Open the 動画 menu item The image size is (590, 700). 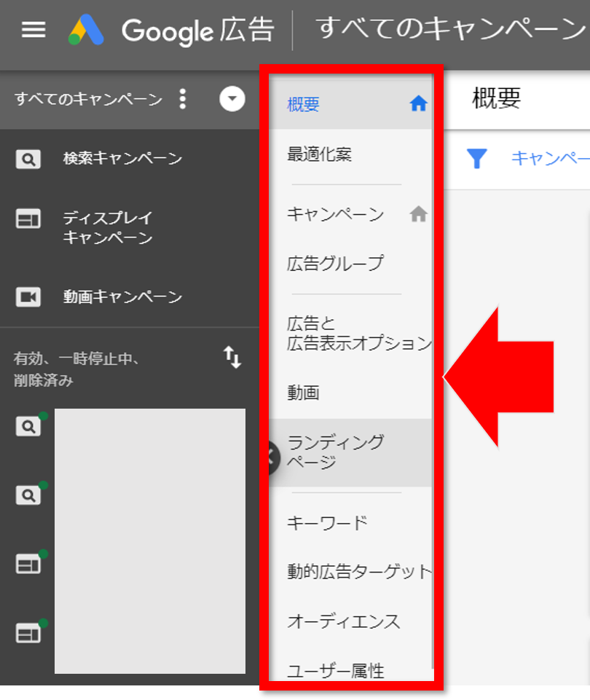tap(303, 393)
